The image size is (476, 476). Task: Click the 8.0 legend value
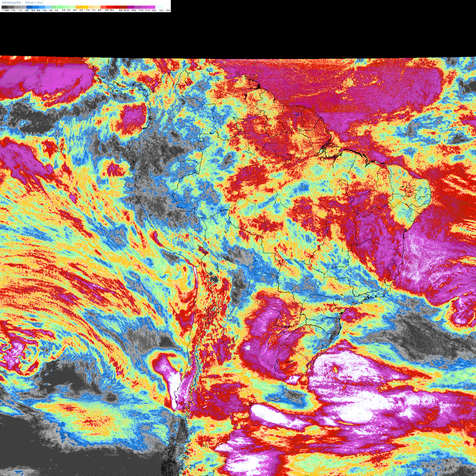pos(100,10)
